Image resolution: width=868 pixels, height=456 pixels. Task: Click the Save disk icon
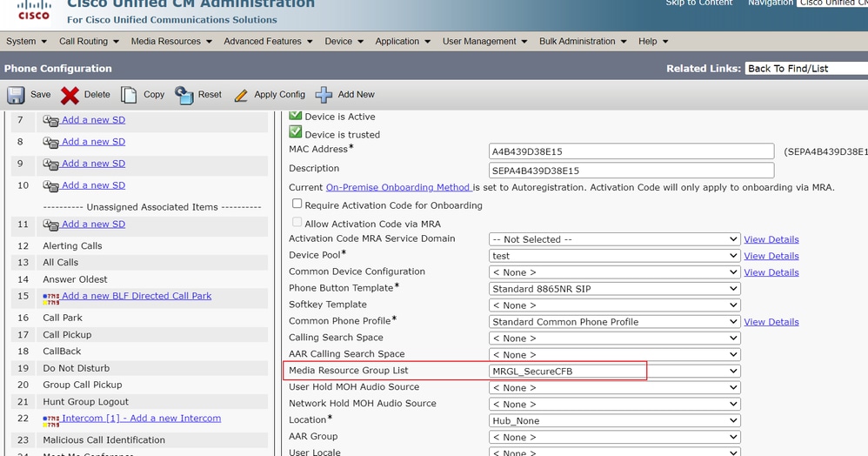tap(16, 95)
